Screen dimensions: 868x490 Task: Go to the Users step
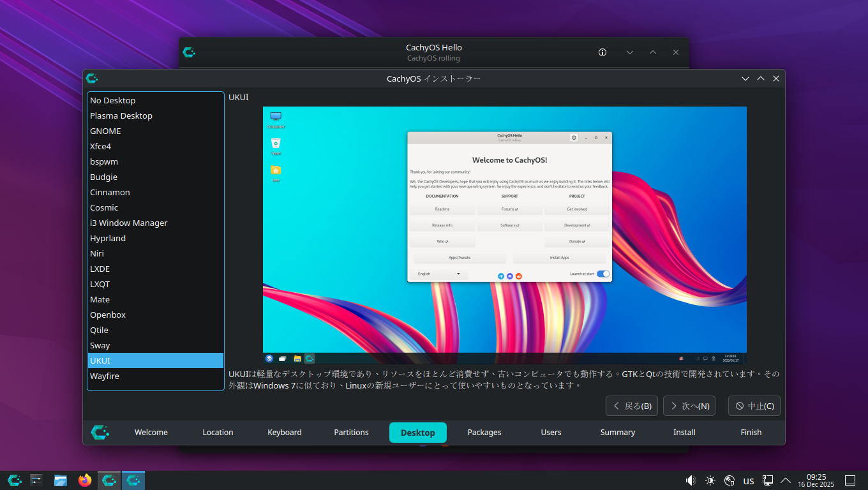pyautogui.click(x=551, y=432)
